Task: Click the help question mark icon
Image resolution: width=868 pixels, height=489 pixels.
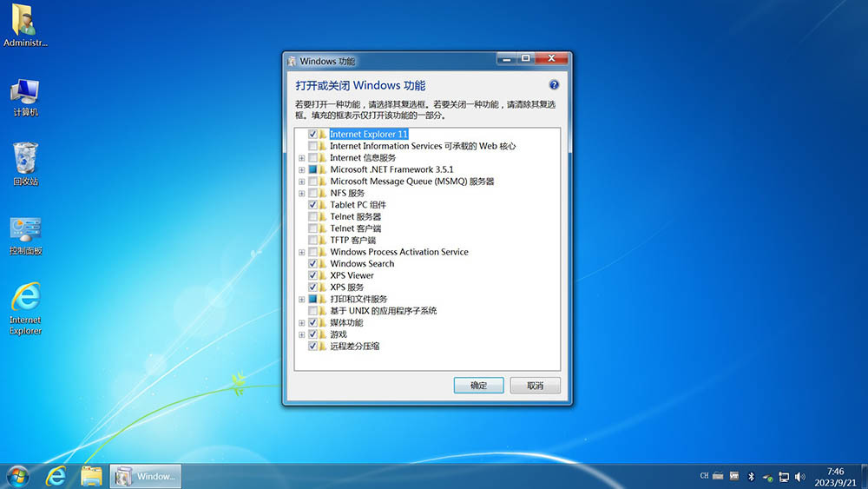Action: pos(554,85)
